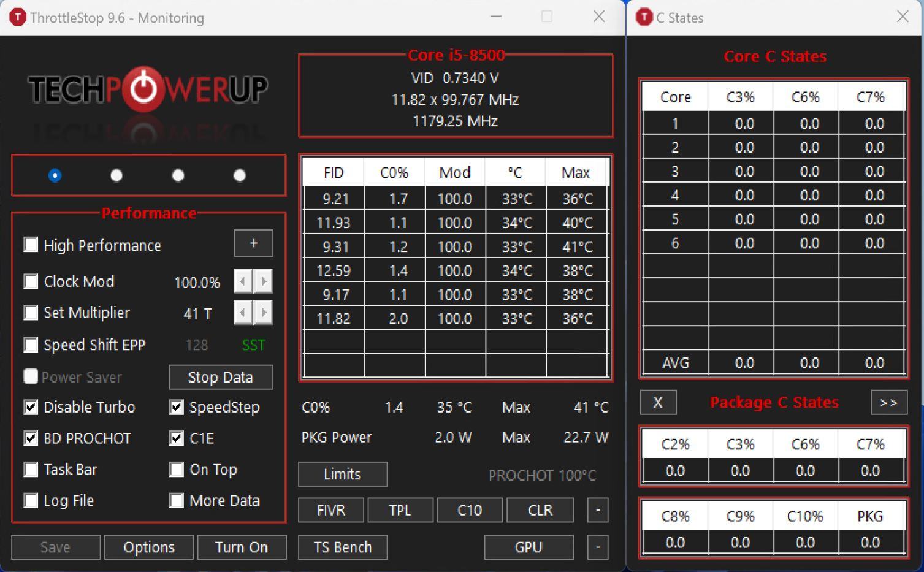Click the C States window title icon

644,17
